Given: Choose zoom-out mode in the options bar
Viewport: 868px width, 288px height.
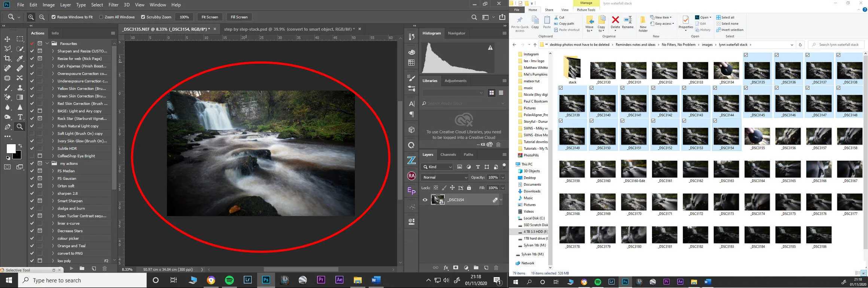Looking at the screenshot, I should click(x=42, y=17).
